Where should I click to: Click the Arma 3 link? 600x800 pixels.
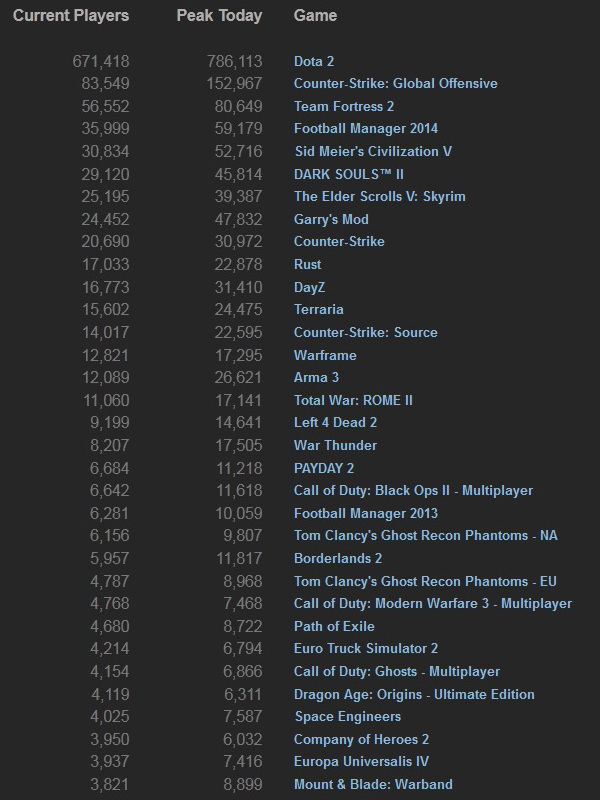tap(316, 377)
